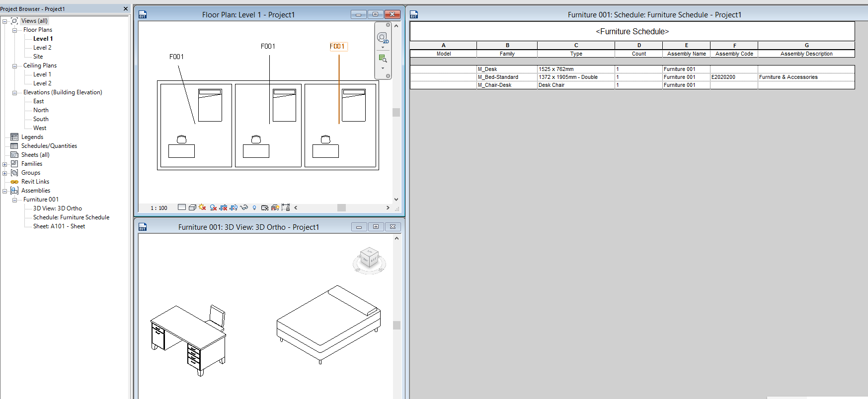Select Level 2 under Floor Plans
The image size is (868, 399).
click(x=42, y=48)
